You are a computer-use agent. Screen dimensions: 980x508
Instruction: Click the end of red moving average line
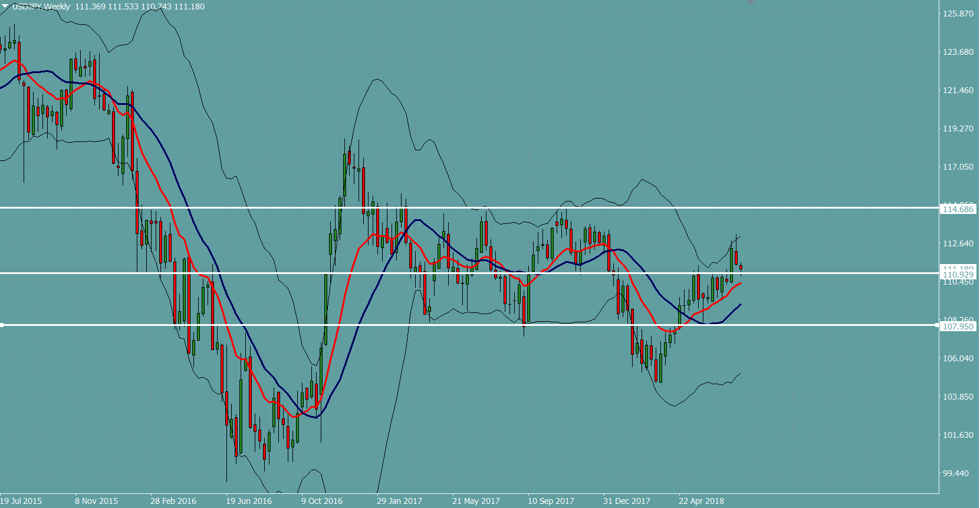(x=741, y=283)
